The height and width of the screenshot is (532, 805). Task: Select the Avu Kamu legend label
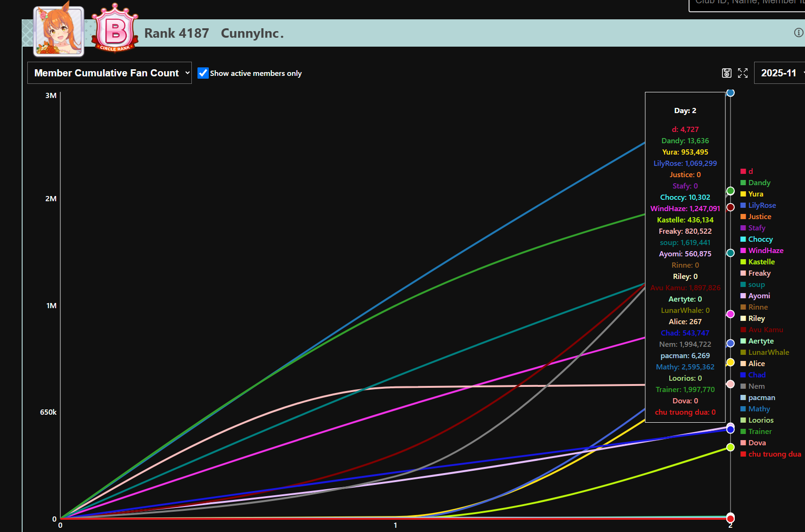pos(766,330)
